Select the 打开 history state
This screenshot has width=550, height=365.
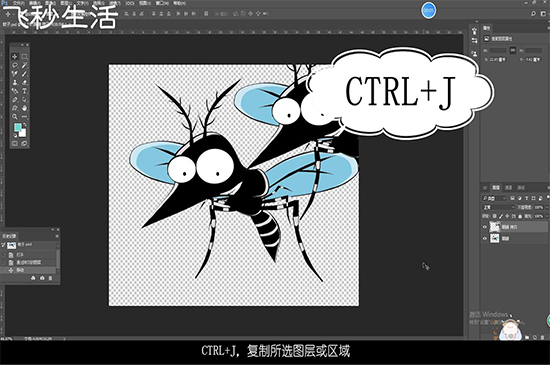28,255
